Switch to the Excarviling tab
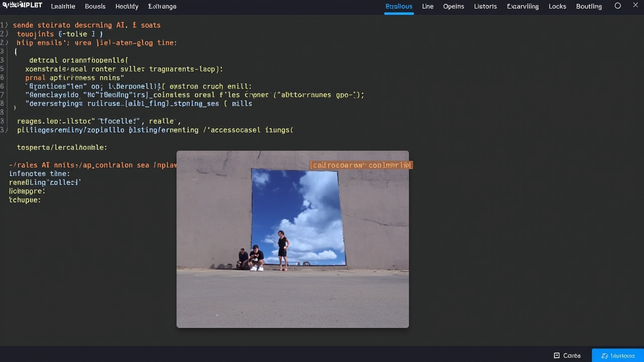644x362 pixels. point(523,7)
